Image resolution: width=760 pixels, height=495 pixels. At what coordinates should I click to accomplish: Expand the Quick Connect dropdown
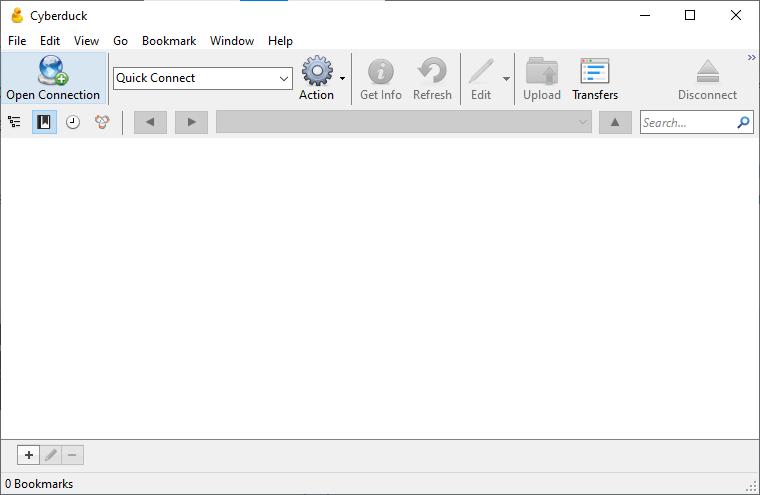pyautogui.click(x=283, y=78)
